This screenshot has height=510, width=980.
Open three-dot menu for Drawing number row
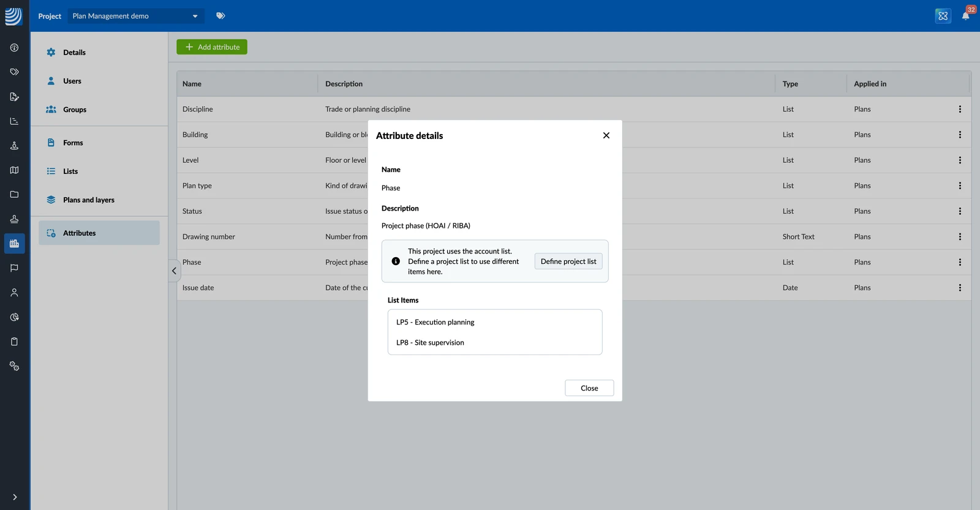pyautogui.click(x=960, y=236)
